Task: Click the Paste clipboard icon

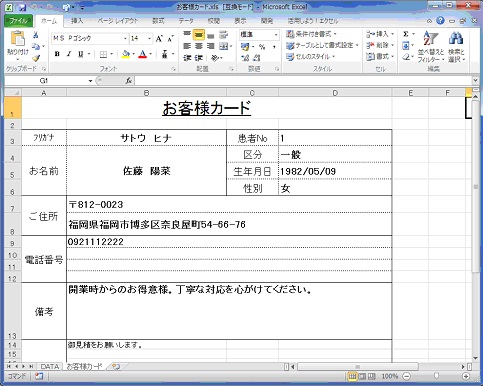Action: click(x=18, y=38)
